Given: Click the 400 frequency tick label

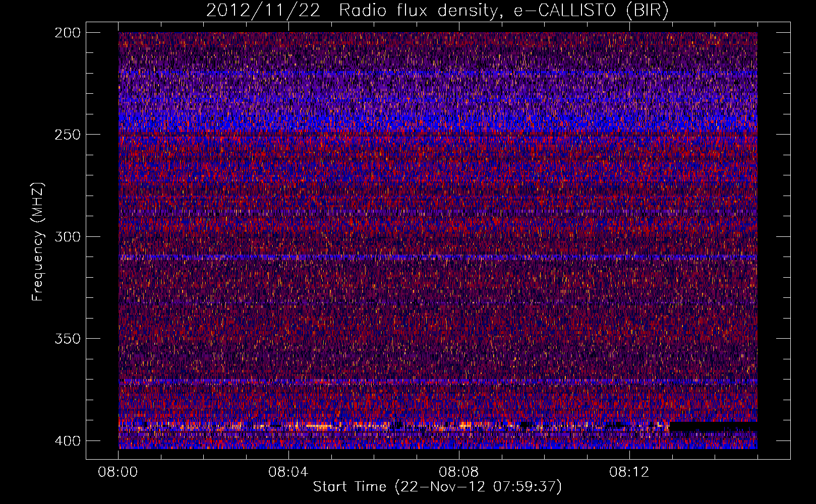Looking at the screenshot, I should pyautogui.click(x=67, y=440).
